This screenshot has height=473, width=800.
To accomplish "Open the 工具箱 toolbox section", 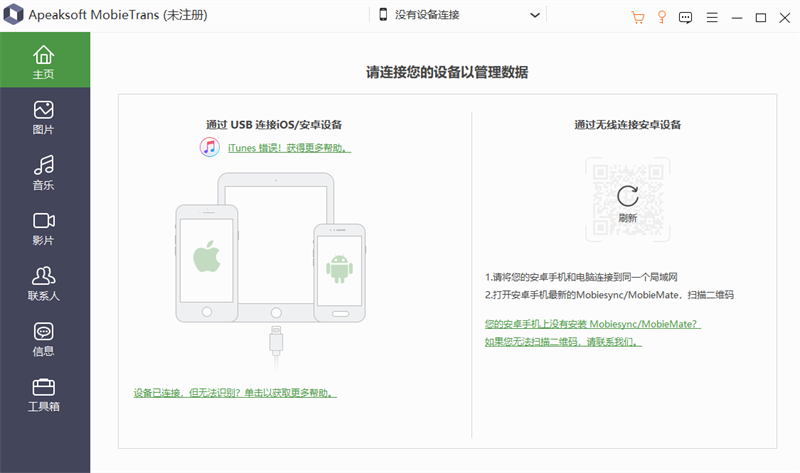I will 44,394.
